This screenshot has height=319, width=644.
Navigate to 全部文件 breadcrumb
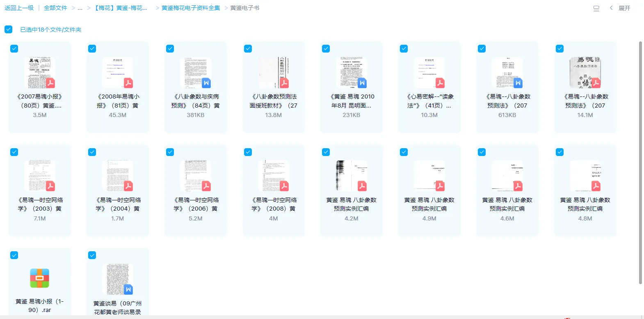coord(55,8)
